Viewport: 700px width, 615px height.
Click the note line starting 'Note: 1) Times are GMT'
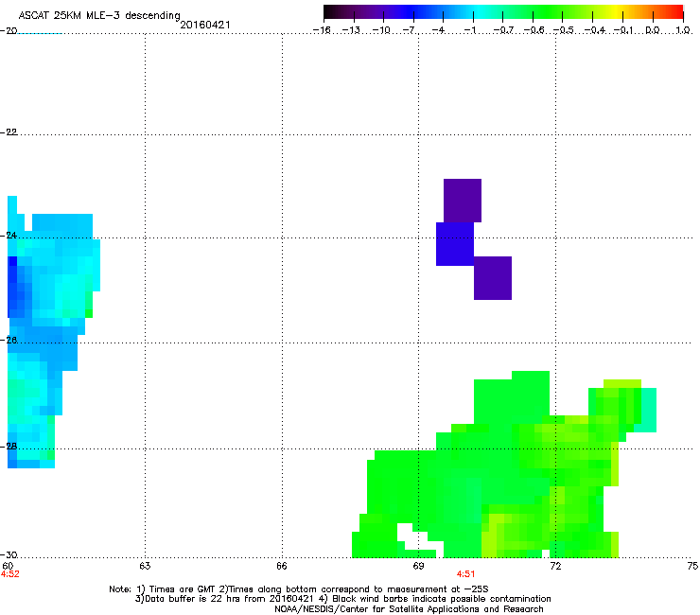click(x=299, y=589)
